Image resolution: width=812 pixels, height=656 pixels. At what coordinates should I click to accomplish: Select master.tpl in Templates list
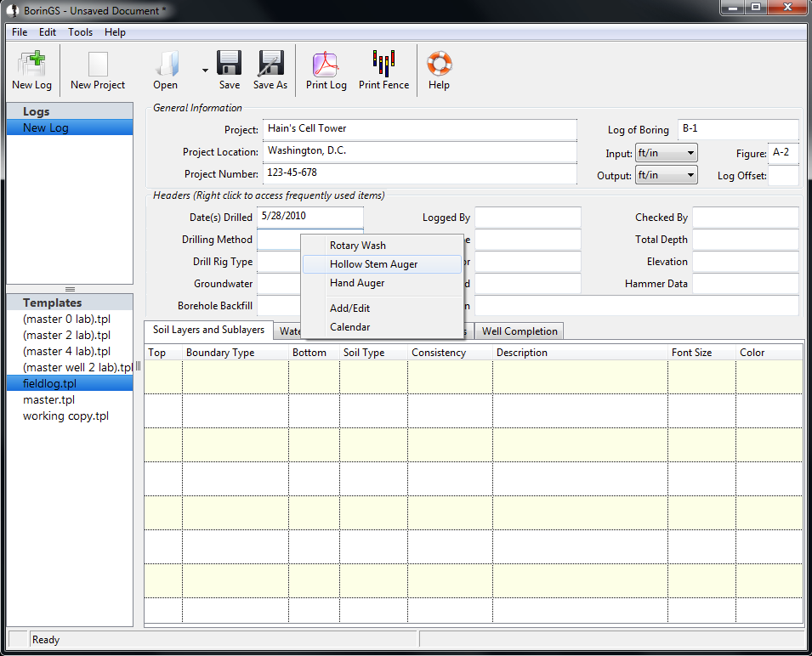pos(48,399)
